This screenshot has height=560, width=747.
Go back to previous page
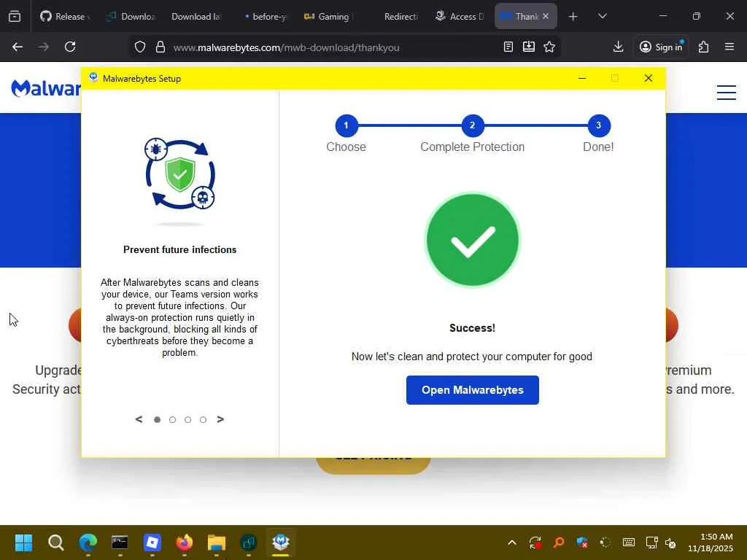click(x=18, y=47)
